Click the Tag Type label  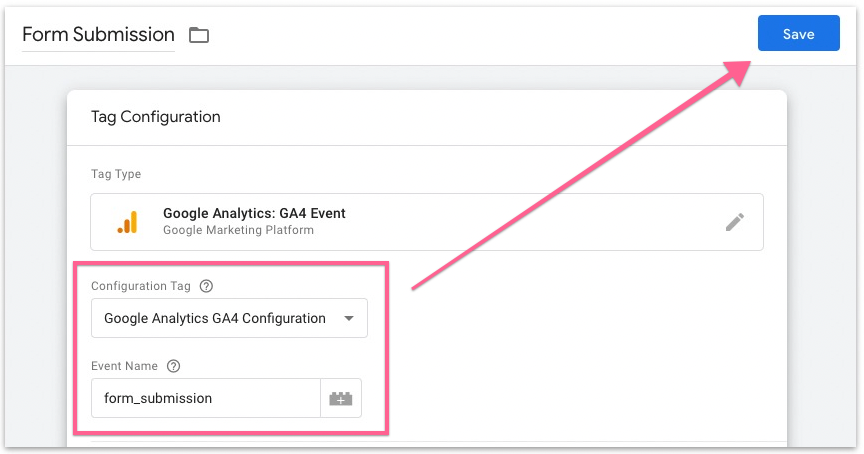click(x=116, y=174)
